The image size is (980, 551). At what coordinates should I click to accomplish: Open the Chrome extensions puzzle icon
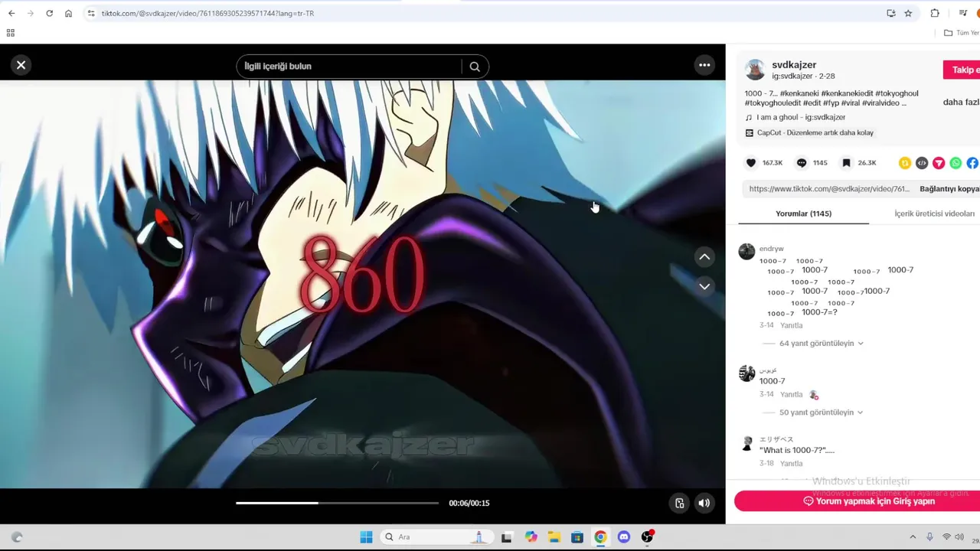tap(935, 13)
